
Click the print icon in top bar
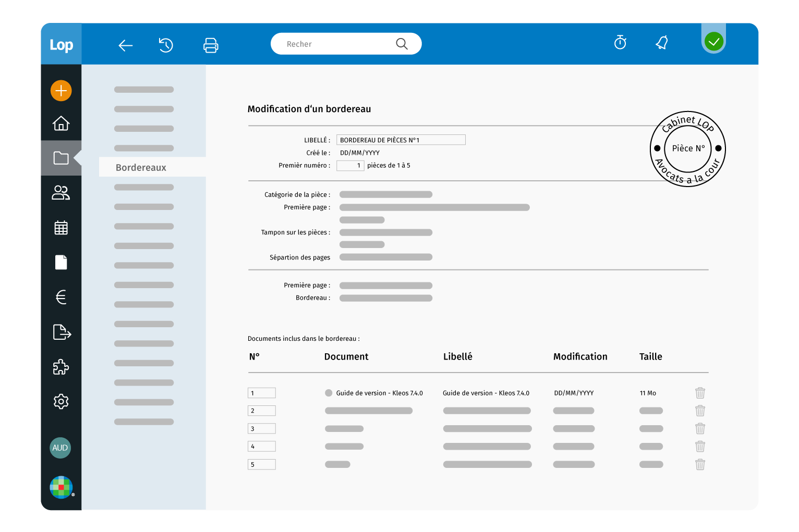coord(211,45)
